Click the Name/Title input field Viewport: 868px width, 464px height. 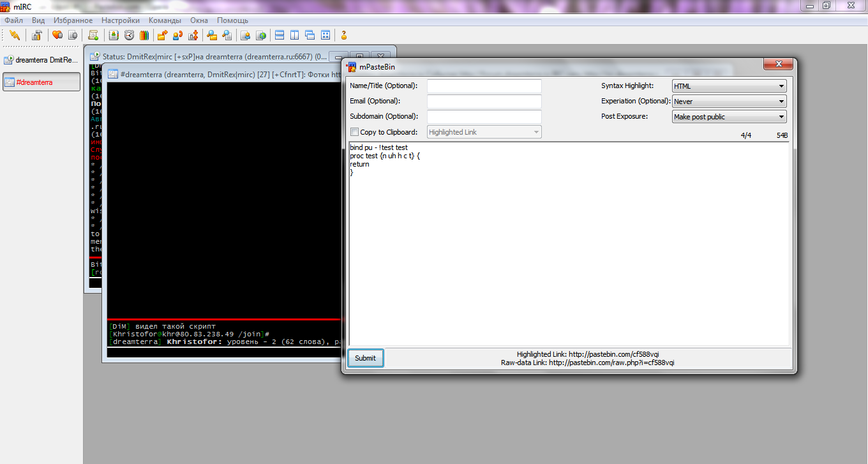(x=484, y=86)
